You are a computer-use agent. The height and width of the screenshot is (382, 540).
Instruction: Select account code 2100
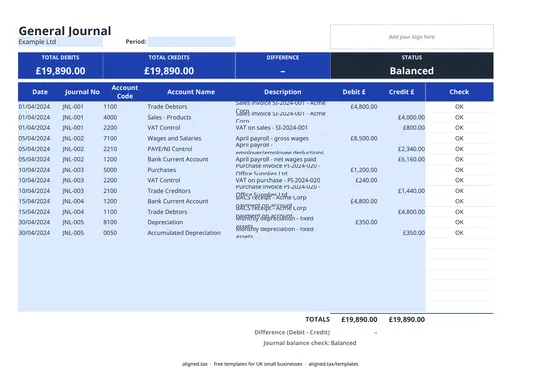coord(110,191)
